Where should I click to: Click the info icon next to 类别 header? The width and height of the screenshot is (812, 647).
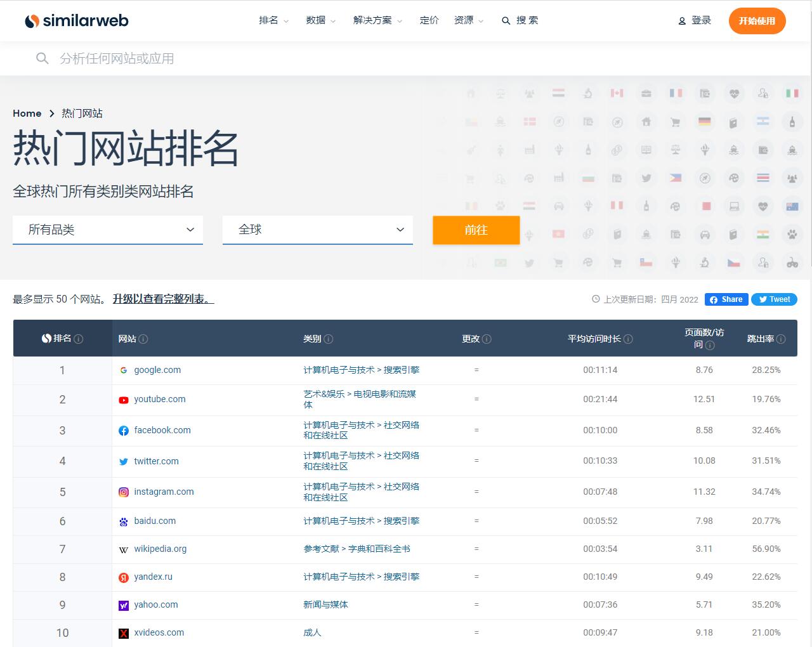[x=329, y=339]
